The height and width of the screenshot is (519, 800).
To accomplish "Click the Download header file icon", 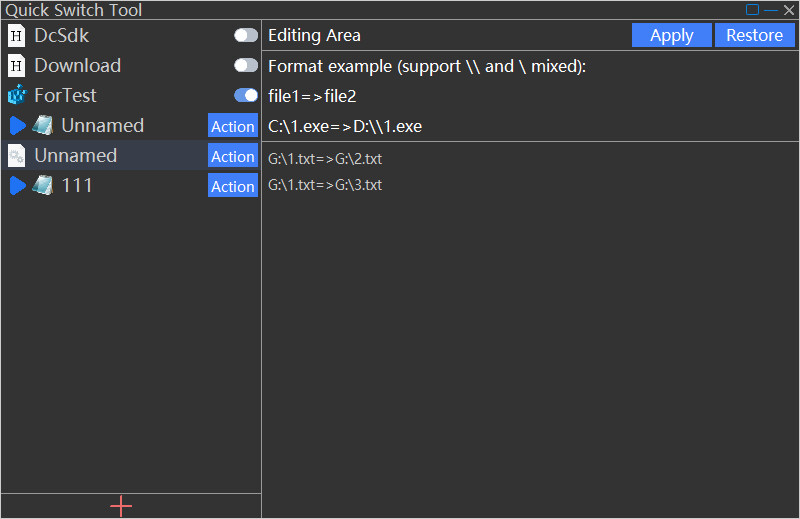I will tap(16, 66).
